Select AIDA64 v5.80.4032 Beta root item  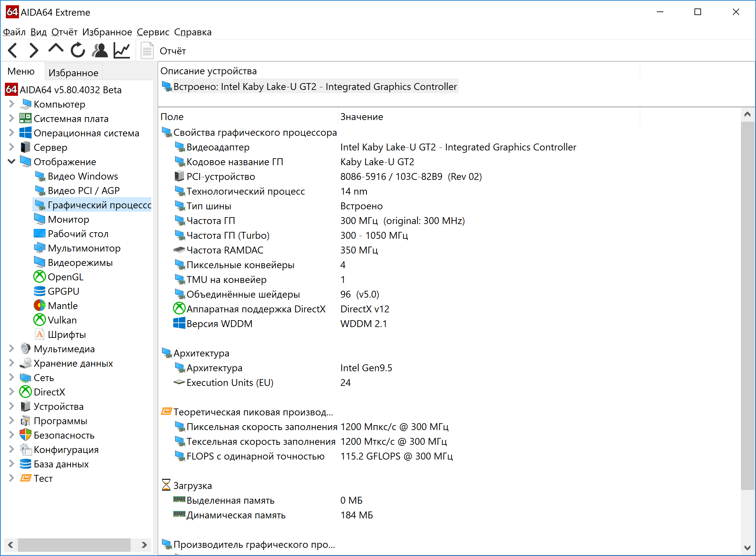pos(63,90)
